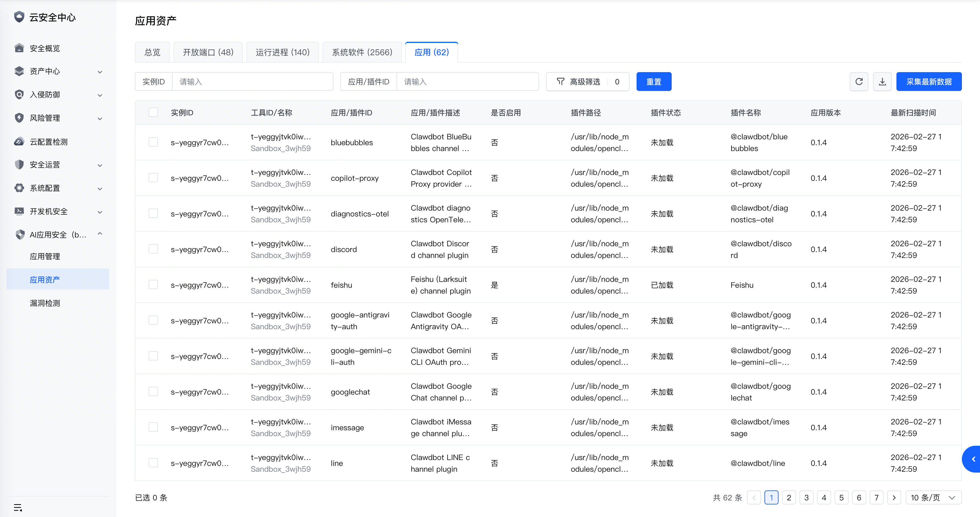Open the 10 条/页 page size dropdown
This screenshot has width=980, height=517.
933,498
